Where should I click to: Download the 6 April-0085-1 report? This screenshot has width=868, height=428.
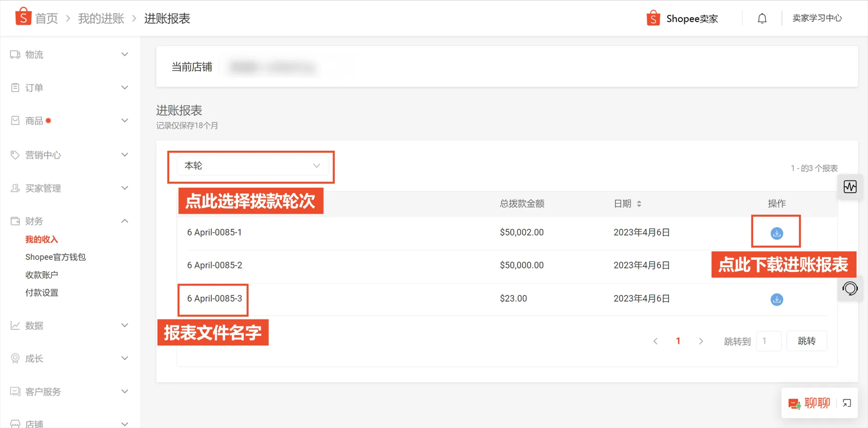776,233
